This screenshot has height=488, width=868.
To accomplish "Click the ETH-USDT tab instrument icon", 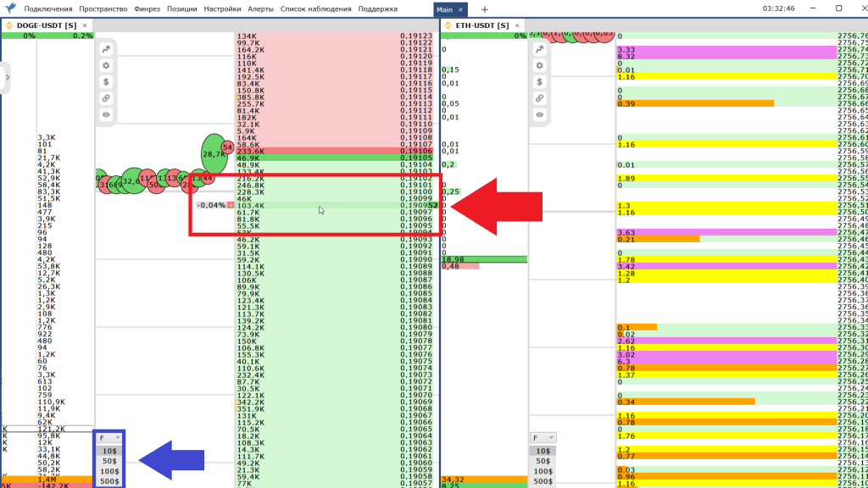I will click(448, 25).
